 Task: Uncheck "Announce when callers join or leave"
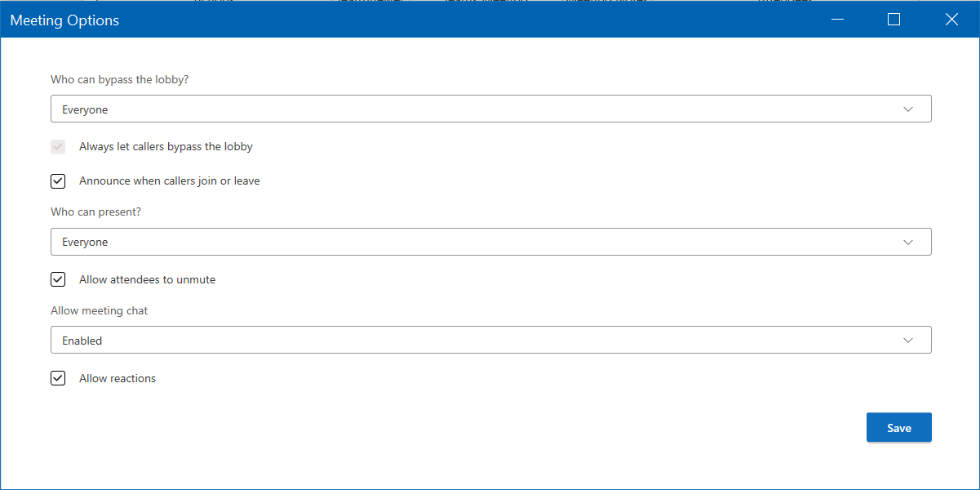click(58, 180)
